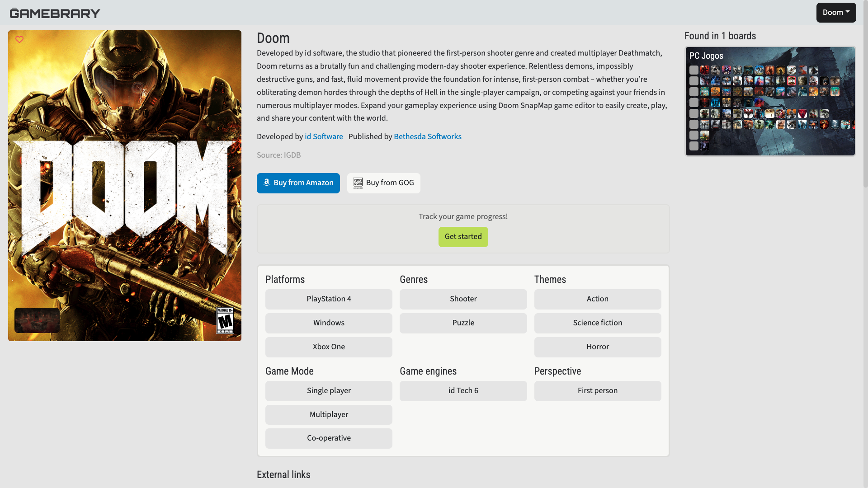
Task: Open the Doom dropdown menu
Action: coord(836,13)
